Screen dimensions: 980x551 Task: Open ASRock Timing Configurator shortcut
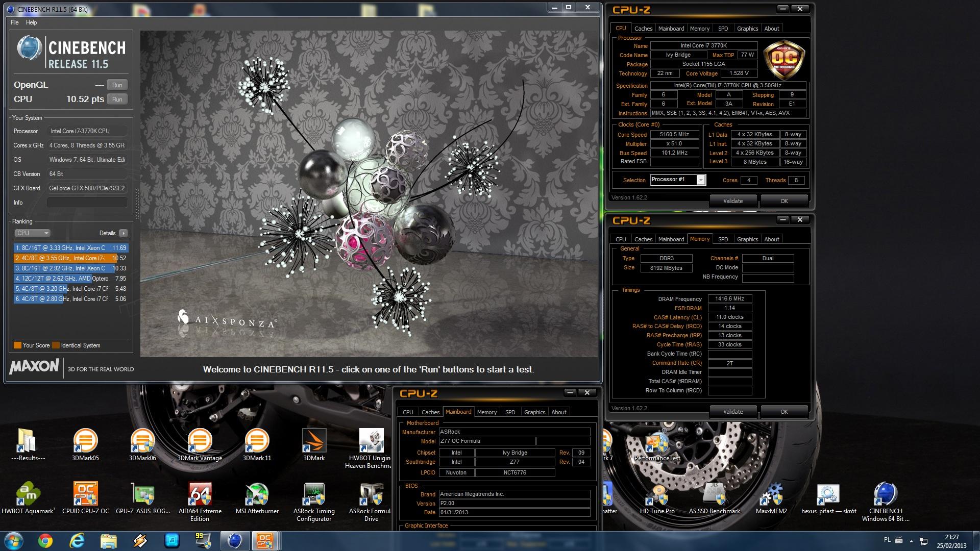point(314,502)
